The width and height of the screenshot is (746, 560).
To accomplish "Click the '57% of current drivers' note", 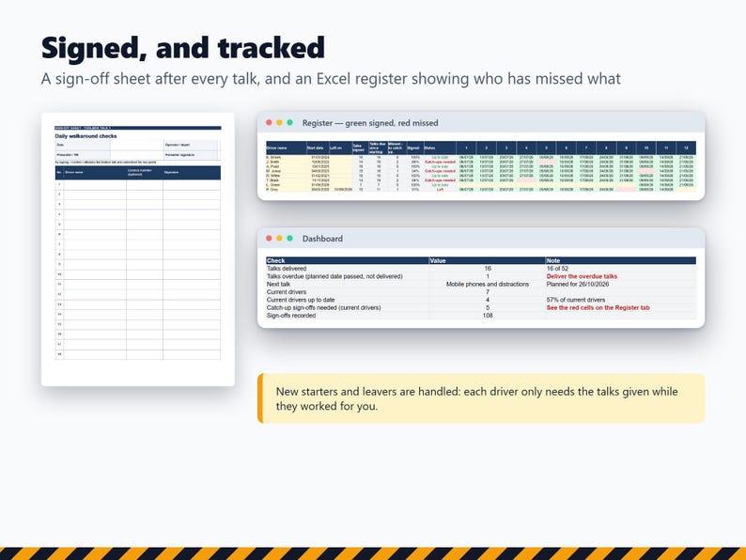I will pyautogui.click(x=576, y=300).
